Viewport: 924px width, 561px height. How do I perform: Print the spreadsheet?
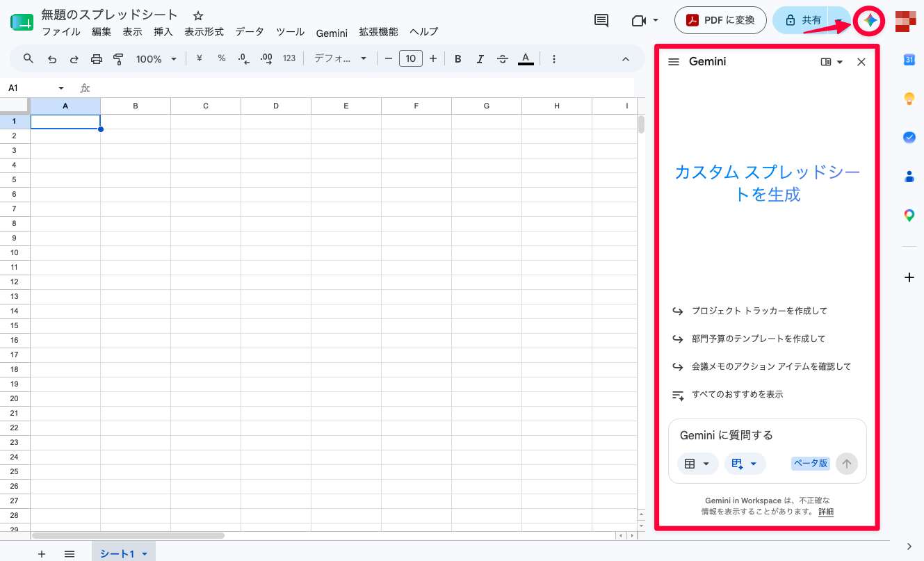click(x=97, y=59)
